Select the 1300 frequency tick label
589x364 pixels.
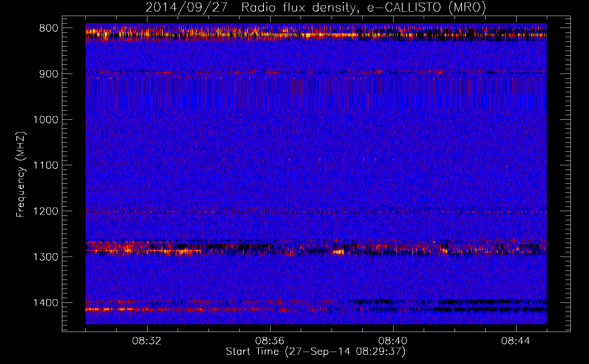pyautogui.click(x=46, y=257)
